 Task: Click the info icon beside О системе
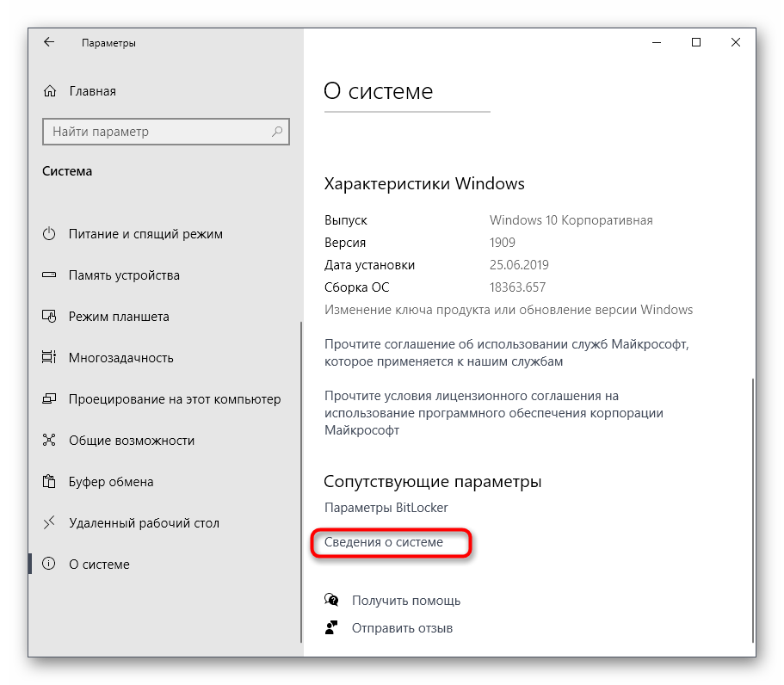(x=49, y=564)
